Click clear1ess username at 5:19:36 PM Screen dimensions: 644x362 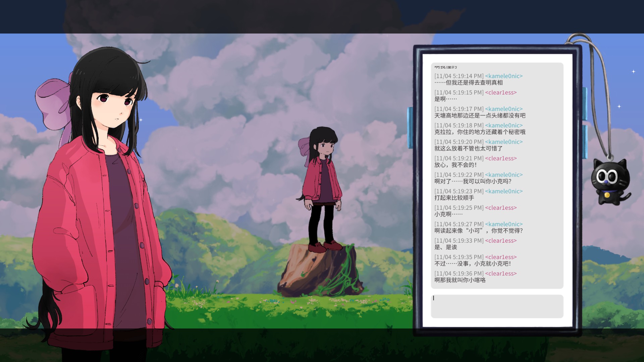tap(501, 274)
